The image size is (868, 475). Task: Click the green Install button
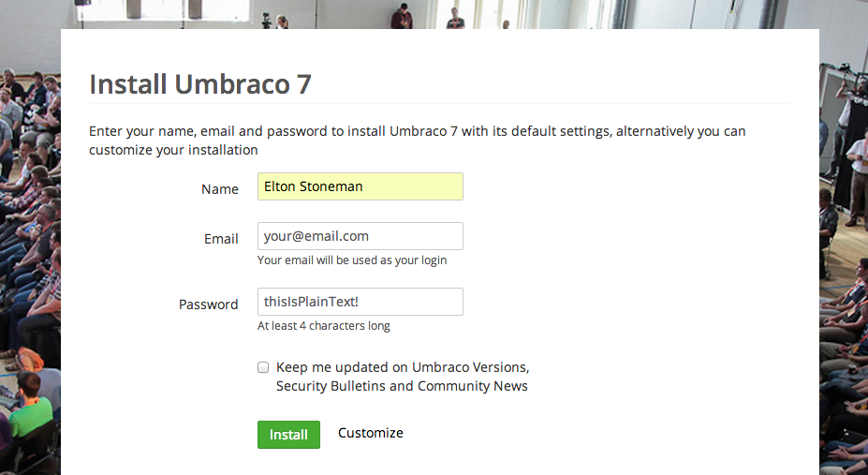click(288, 435)
